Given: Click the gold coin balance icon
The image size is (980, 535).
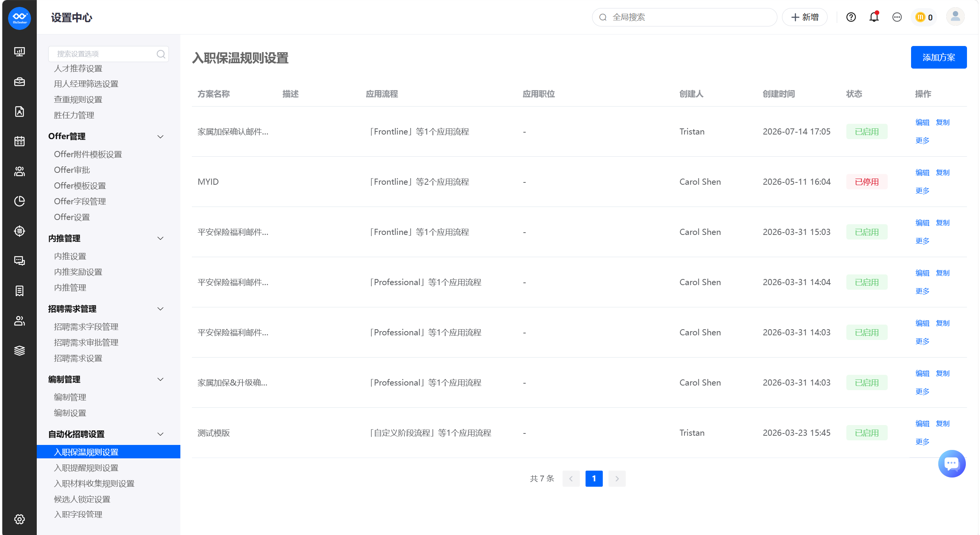Looking at the screenshot, I should (920, 17).
